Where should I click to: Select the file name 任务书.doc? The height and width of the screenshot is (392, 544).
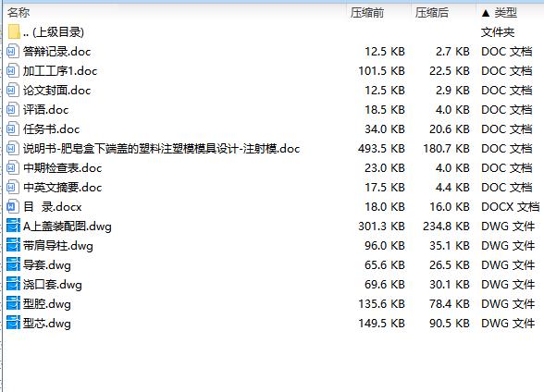pos(52,129)
